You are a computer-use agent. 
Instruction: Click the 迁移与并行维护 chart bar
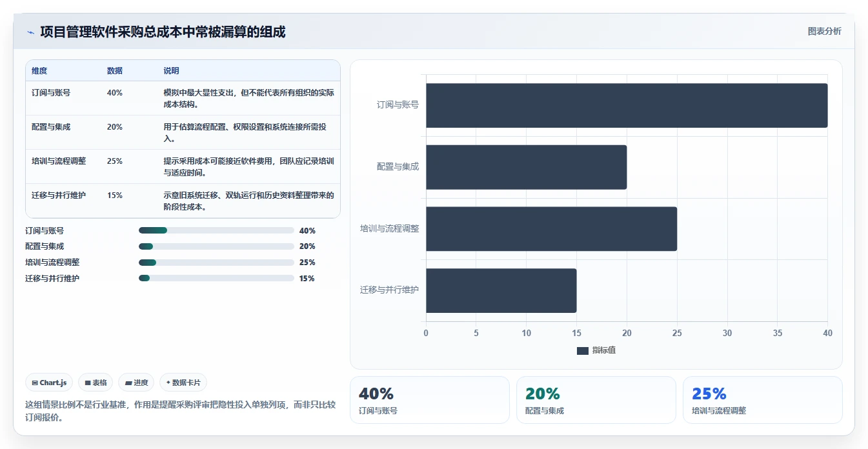click(x=501, y=290)
